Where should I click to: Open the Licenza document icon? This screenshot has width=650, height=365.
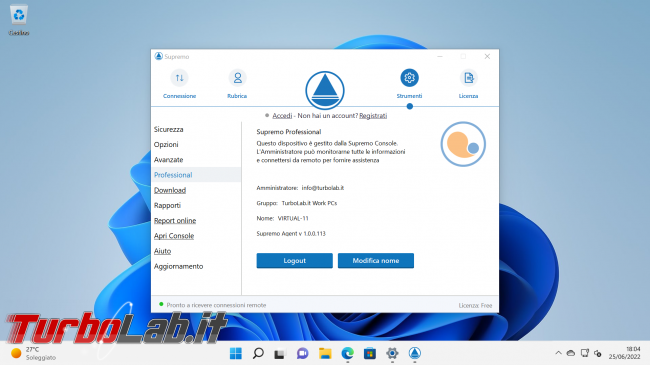[x=468, y=78]
